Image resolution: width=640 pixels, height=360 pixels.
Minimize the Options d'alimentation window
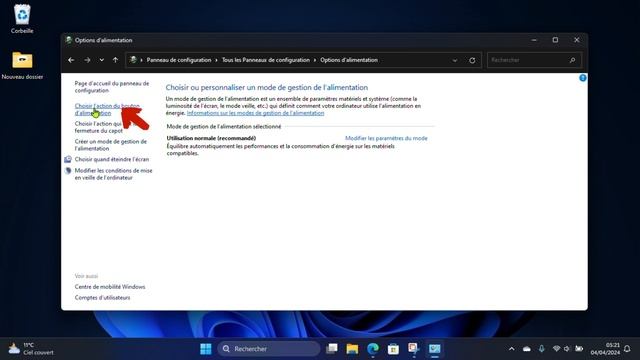534,40
